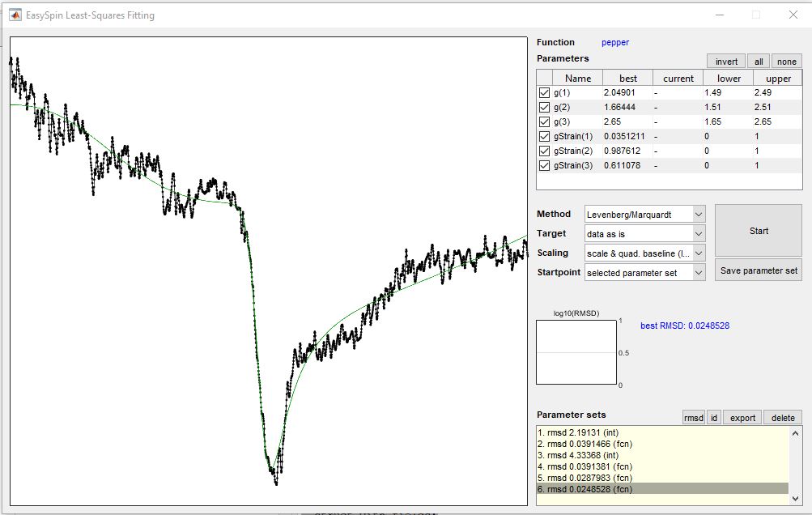The image size is (812, 515).
Task: Click scroll down arrow in Parameter sets list
Action: pos(796,499)
